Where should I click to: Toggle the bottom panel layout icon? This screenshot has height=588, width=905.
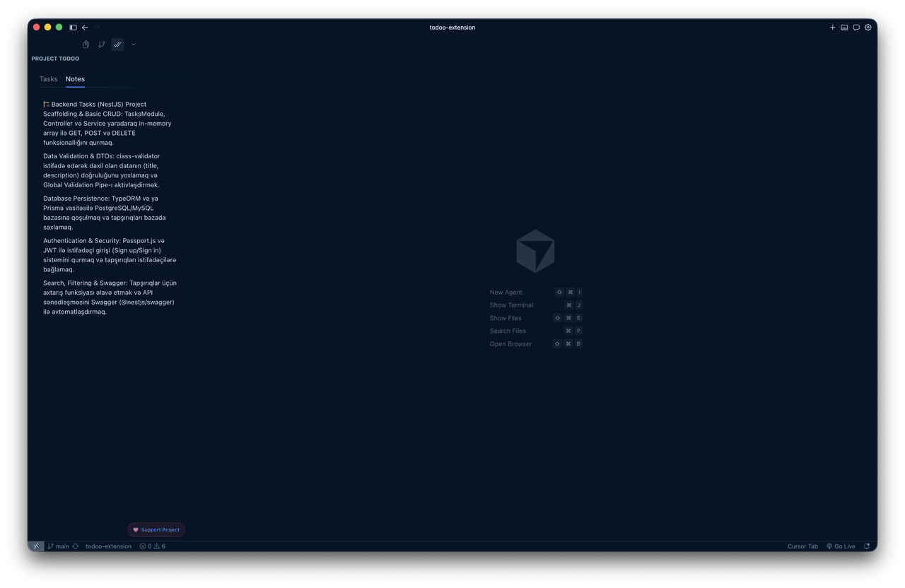point(844,27)
